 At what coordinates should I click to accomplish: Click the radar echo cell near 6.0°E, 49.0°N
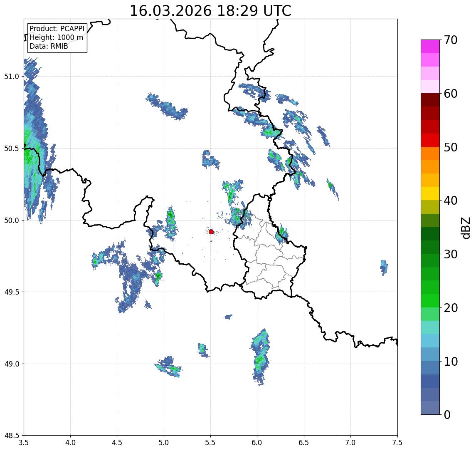[260, 357]
